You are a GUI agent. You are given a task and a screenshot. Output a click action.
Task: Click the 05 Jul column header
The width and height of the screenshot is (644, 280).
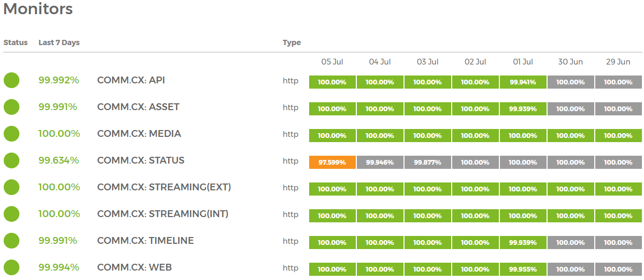point(332,62)
